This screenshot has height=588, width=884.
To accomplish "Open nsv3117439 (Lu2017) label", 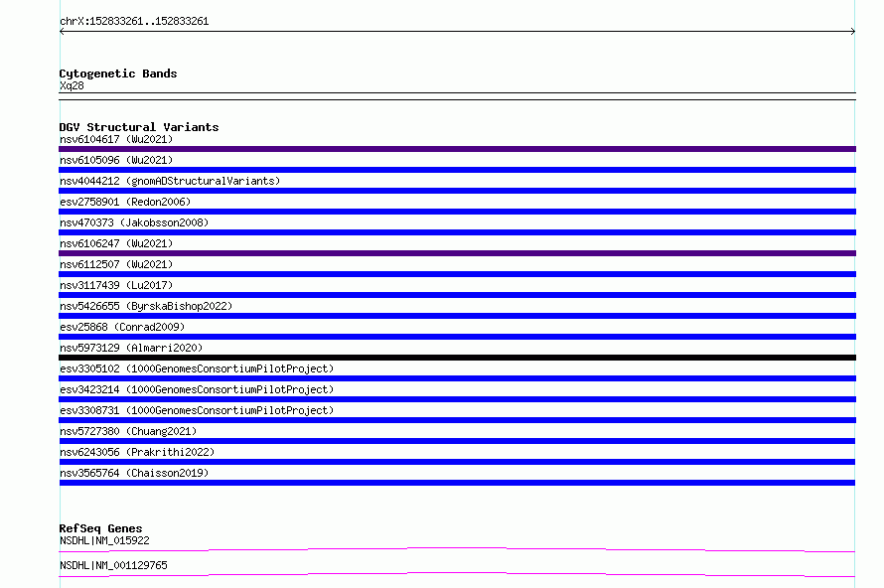I will [x=116, y=285].
